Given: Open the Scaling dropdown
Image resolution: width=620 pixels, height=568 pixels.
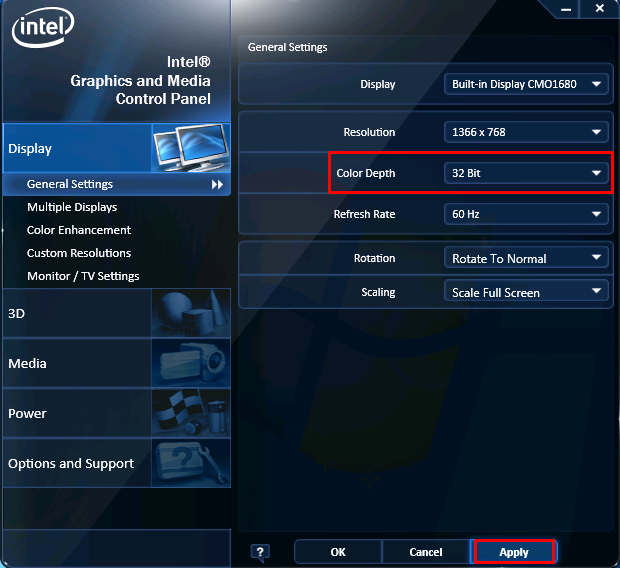Looking at the screenshot, I should [x=526, y=292].
